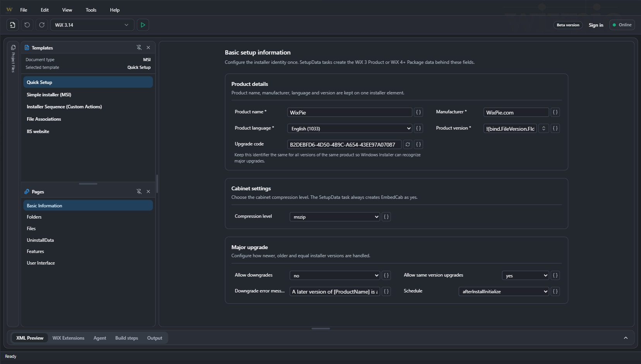Open the Schedule dropdown
This screenshot has width=641, height=364.
[504, 291]
